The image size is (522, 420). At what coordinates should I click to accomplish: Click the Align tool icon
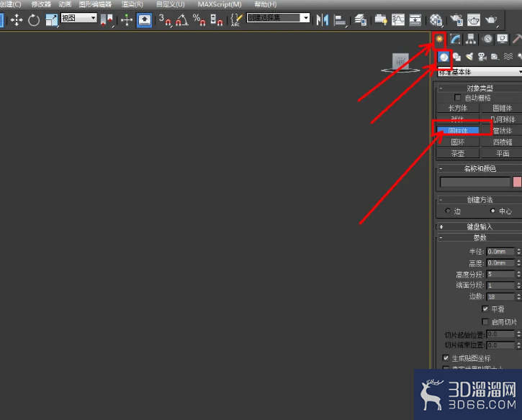click(x=340, y=20)
